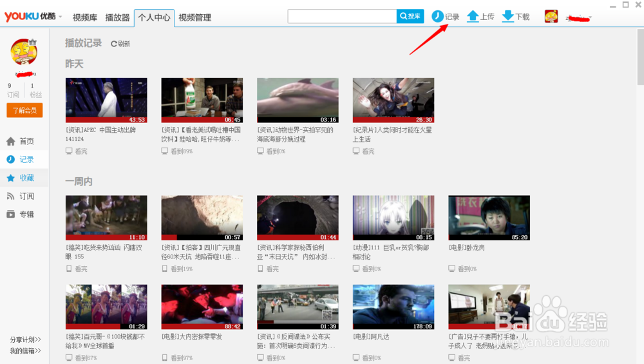Switch to the 视频管理 tab
This screenshot has height=364, width=644.
194,17
